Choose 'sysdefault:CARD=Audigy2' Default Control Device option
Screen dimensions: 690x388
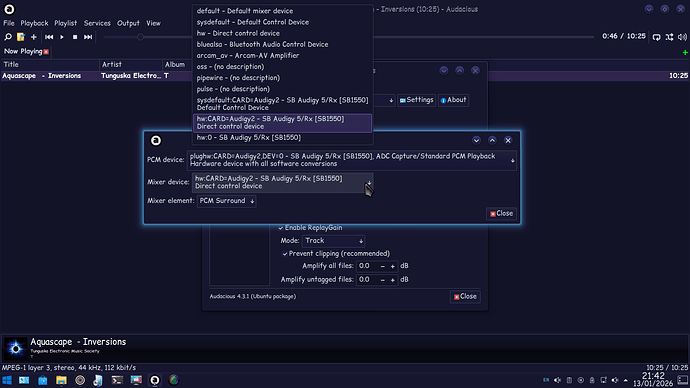(283, 104)
